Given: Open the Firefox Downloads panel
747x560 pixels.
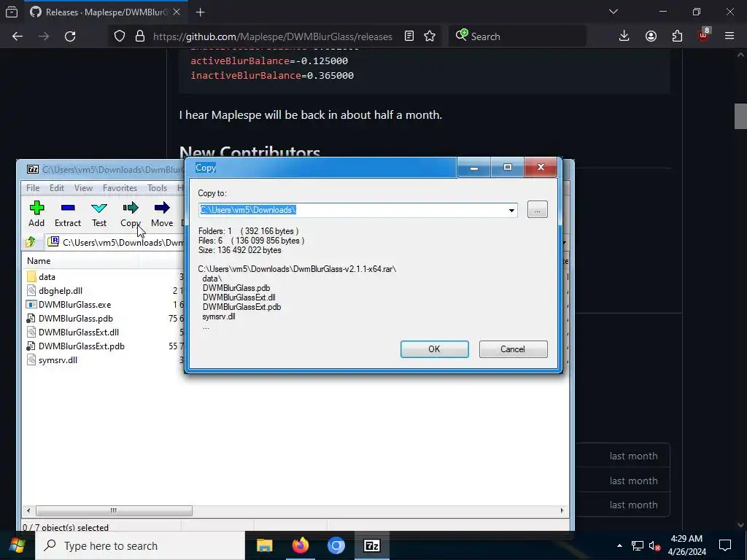Looking at the screenshot, I should 624,36.
